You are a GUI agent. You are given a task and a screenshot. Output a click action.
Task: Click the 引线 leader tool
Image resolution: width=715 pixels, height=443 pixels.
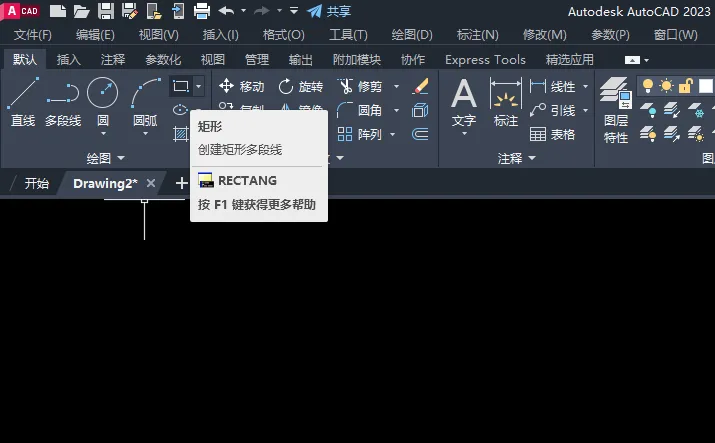553,110
